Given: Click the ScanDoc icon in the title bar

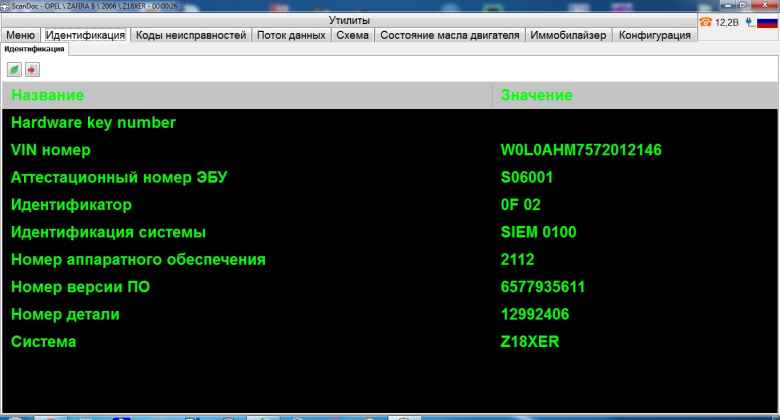Looking at the screenshot, I should (5, 5).
